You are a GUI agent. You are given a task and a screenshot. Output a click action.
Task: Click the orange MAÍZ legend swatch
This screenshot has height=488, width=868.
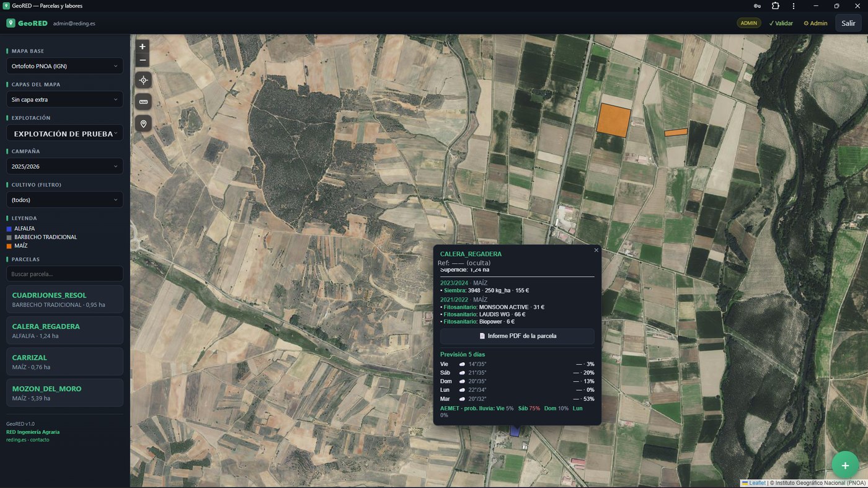coord(9,246)
